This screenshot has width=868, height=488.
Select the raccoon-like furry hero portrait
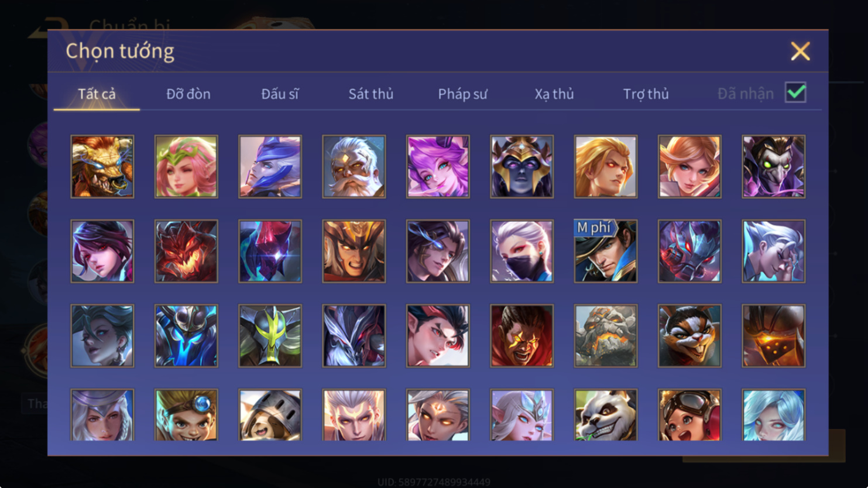tap(689, 336)
